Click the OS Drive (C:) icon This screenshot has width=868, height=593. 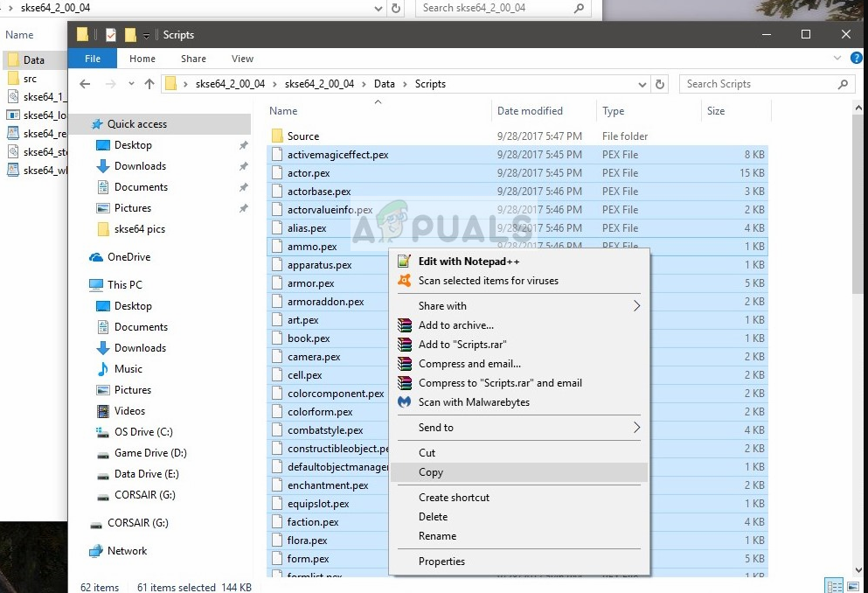point(103,432)
